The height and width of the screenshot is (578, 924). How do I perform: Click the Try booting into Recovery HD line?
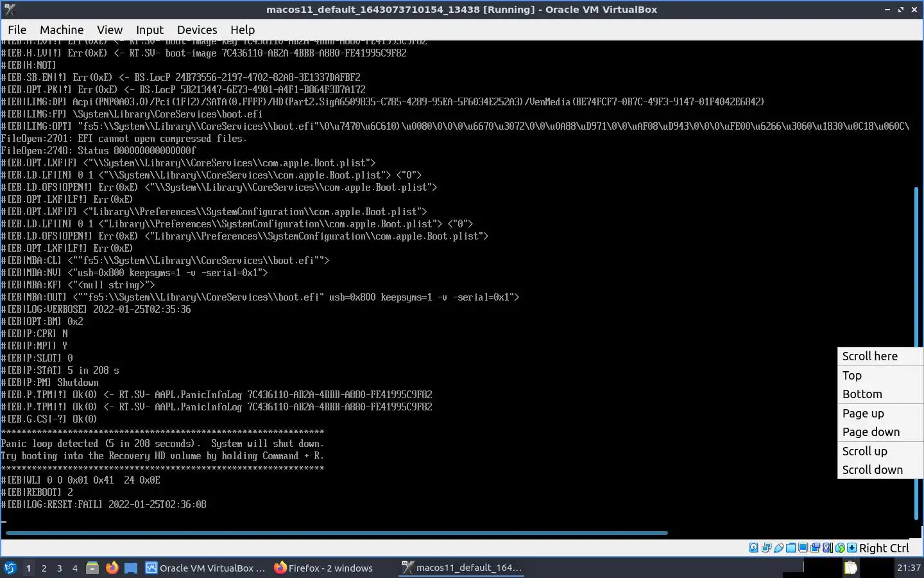point(162,456)
